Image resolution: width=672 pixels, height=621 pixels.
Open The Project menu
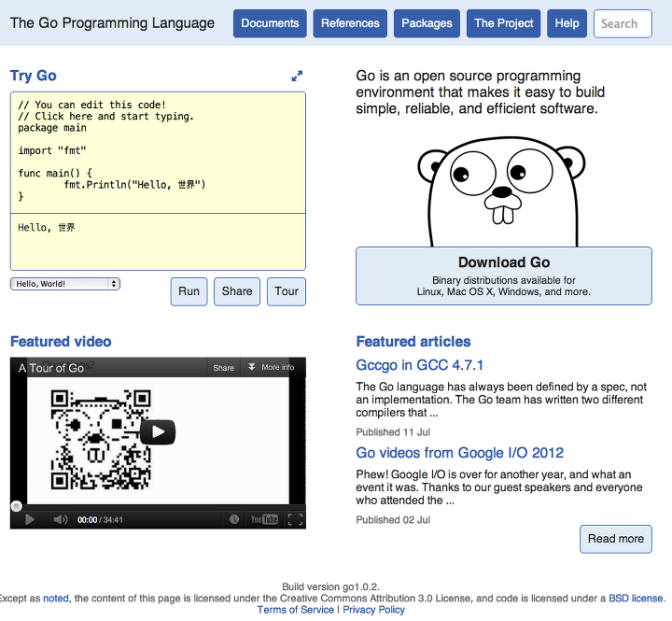coord(504,23)
